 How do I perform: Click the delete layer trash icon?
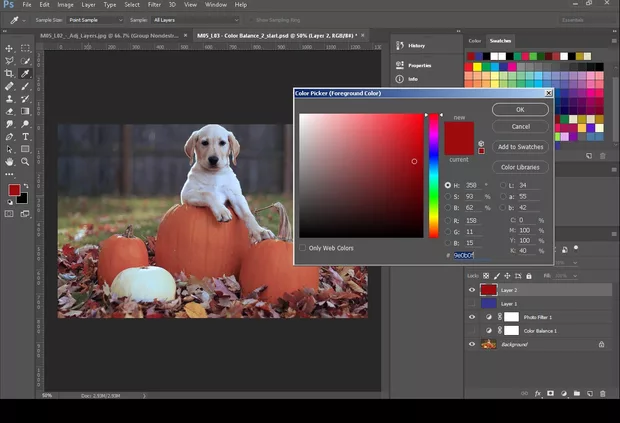[x=601, y=393]
